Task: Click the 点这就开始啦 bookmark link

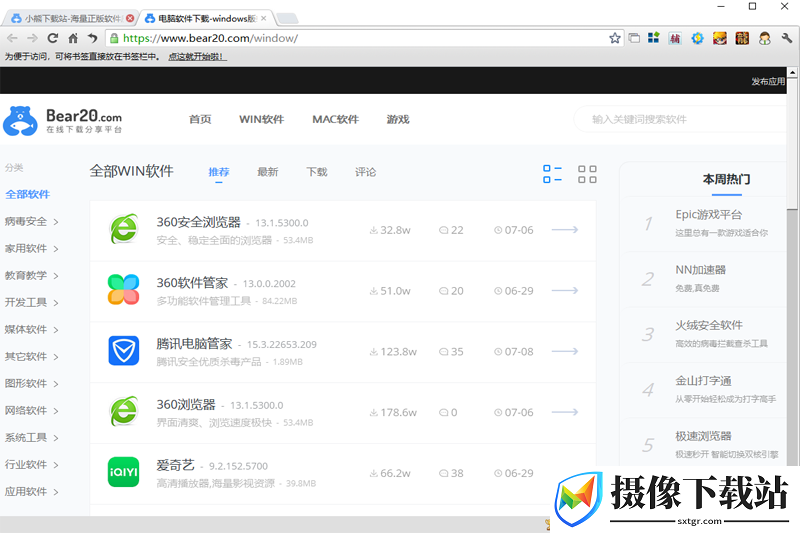Action: coord(197,57)
